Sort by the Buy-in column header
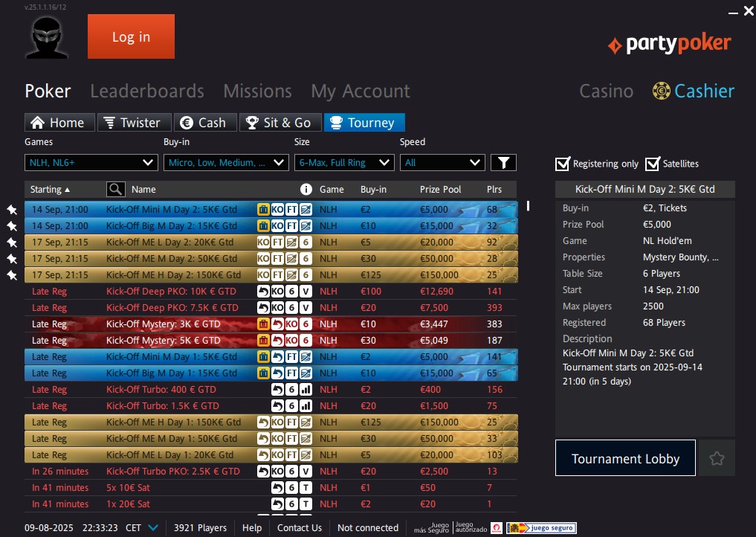 pyautogui.click(x=373, y=189)
